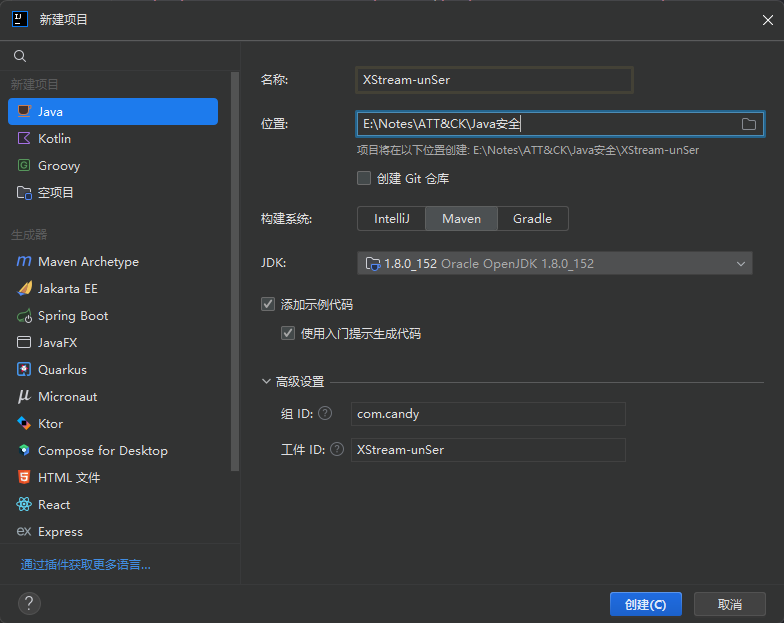Screen dimensions: 784x623
Task: Click the React atom icon
Action: click(x=24, y=504)
